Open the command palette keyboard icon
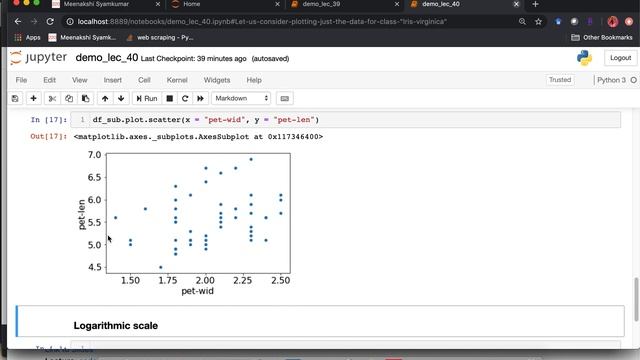The height and width of the screenshot is (360, 640). (284, 98)
